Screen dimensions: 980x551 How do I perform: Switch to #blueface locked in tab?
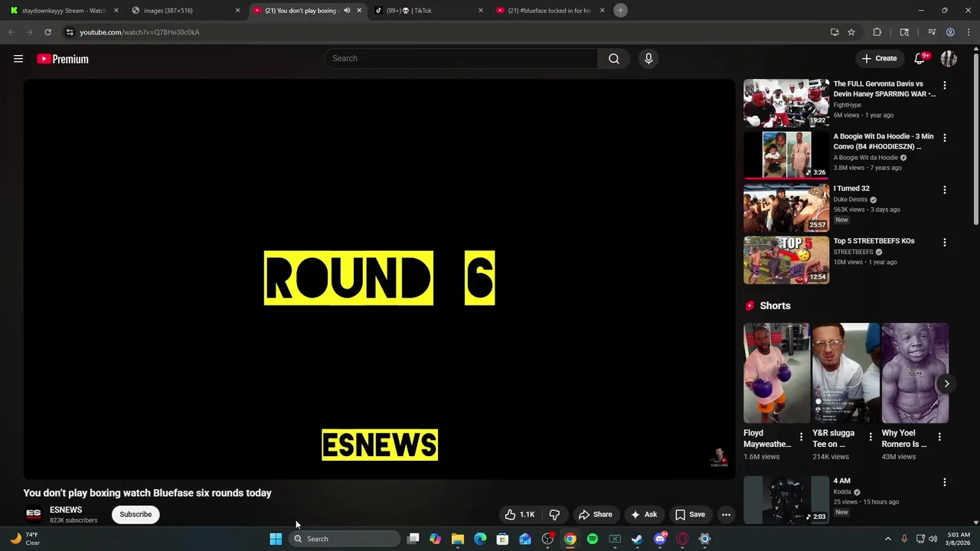tap(550, 11)
